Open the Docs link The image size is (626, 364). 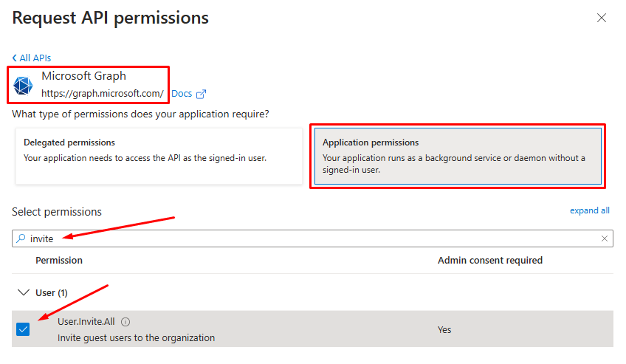click(182, 94)
